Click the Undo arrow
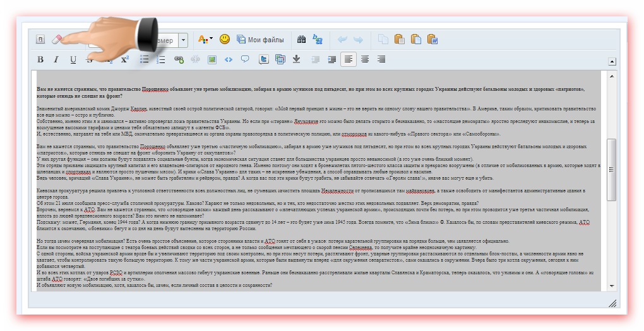This screenshot has height=331, width=644. click(342, 39)
